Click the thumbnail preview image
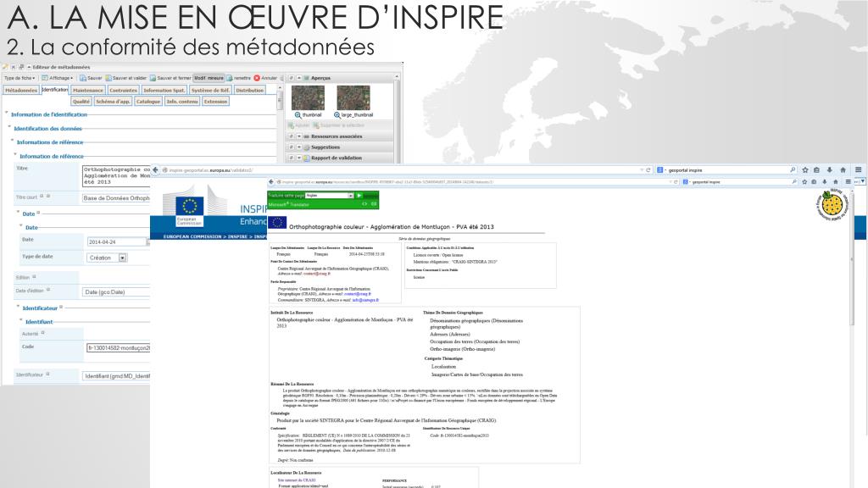 [308, 98]
